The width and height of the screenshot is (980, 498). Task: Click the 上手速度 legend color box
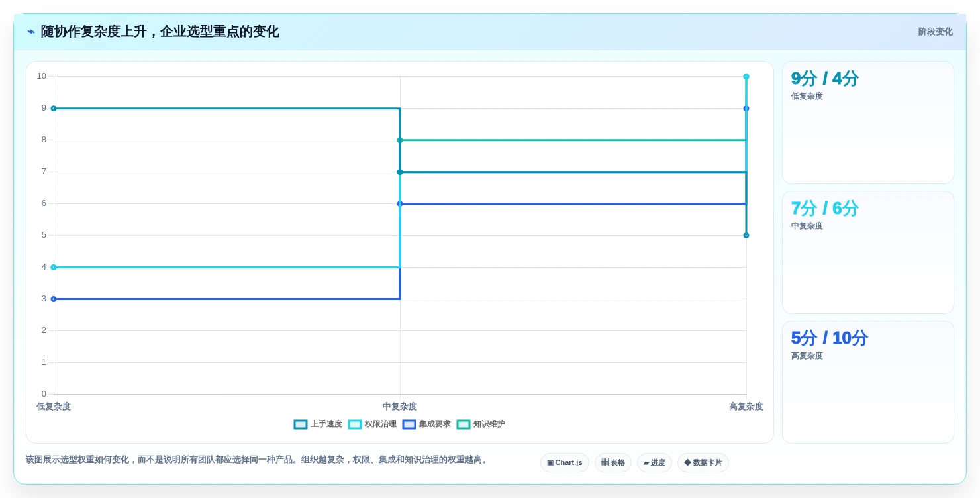(301, 424)
